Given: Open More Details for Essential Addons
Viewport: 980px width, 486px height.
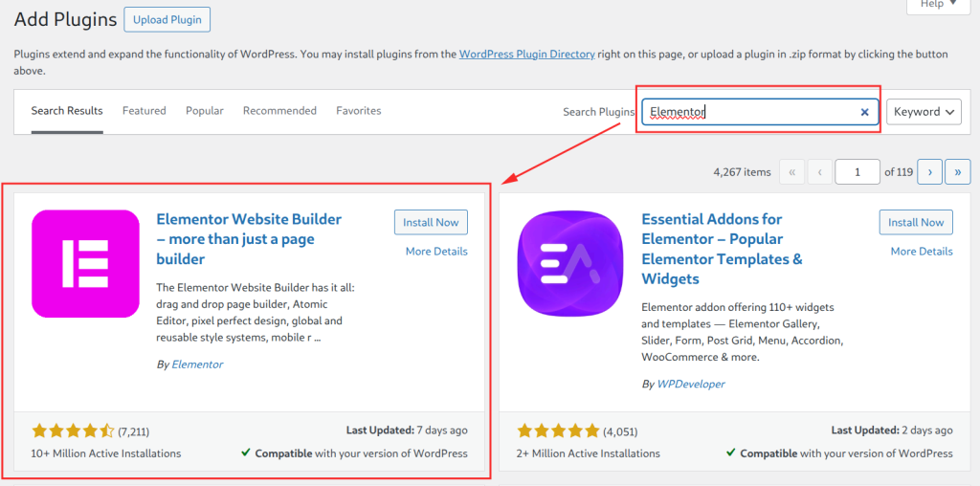Looking at the screenshot, I should click(x=922, y=251).
